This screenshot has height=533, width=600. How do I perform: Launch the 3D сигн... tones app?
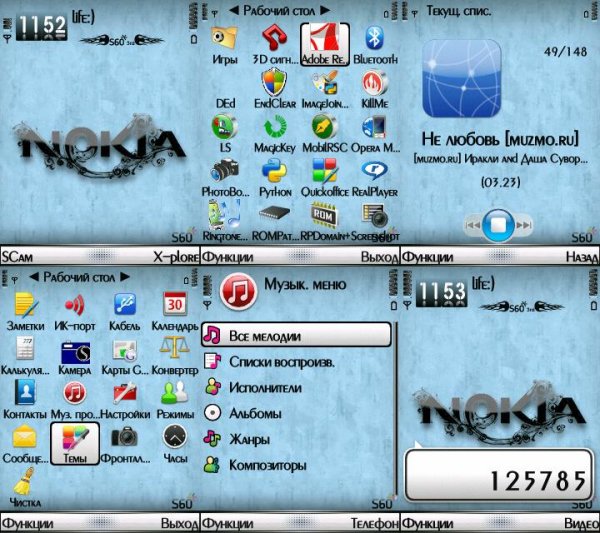(275, 45)
